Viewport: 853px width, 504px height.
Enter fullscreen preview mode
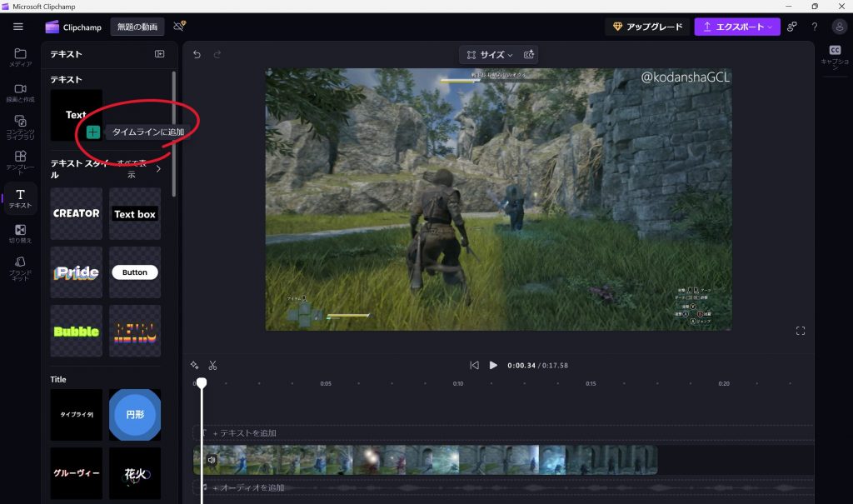(801, 331)
